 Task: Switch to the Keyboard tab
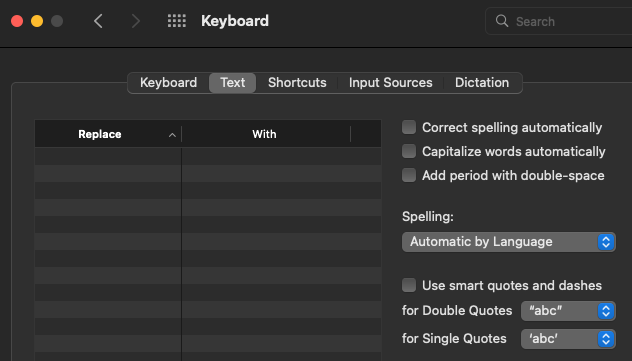coord(168,83)
